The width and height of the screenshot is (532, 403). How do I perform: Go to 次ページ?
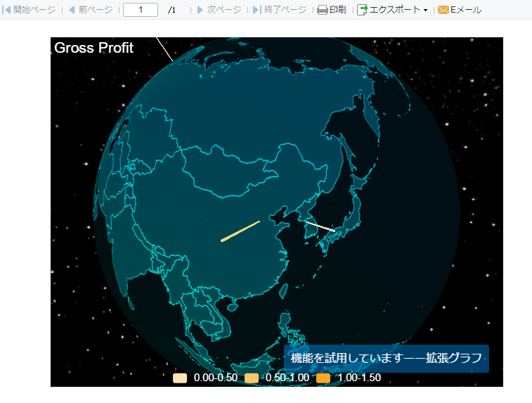click(x=224, y=10)
